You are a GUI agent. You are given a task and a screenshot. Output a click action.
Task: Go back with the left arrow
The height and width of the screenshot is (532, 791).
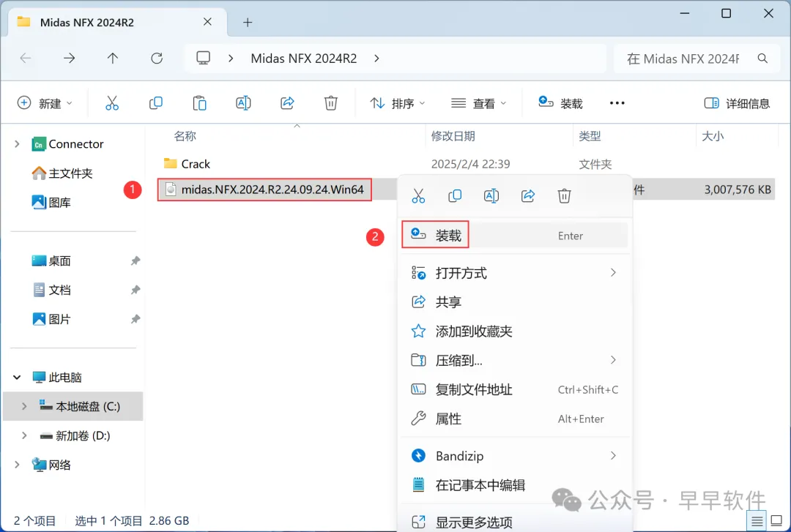coord(26,59)
